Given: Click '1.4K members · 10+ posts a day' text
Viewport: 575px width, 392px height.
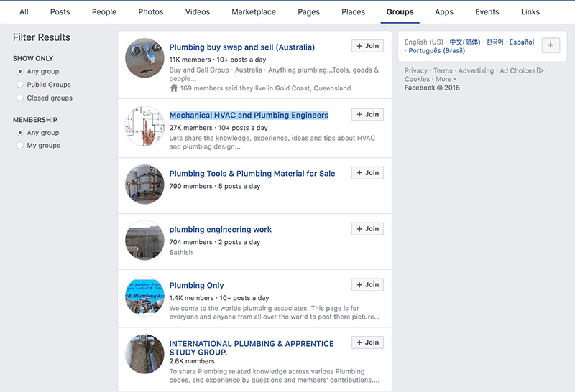Looking at the screenshot, I should coord(219,298).
